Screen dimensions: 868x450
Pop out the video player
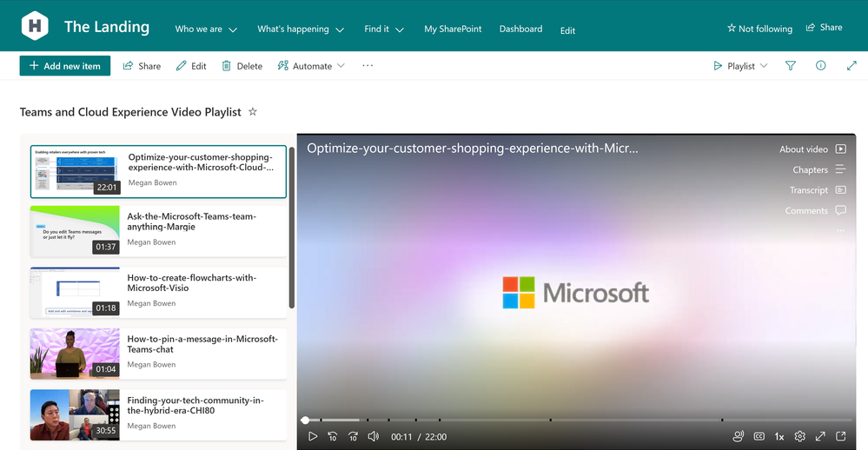click(x=841, y=437)
